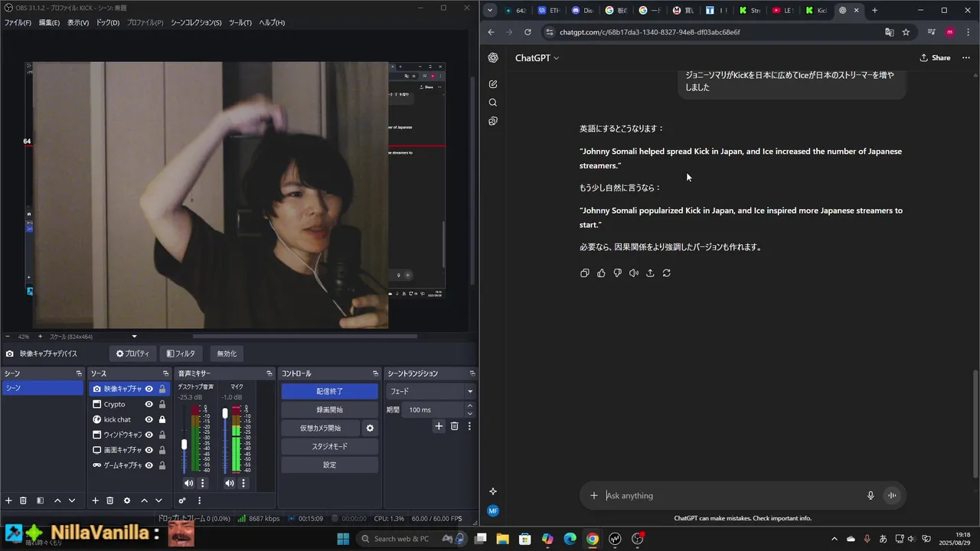
Task: Open the ツール(T) menu in OBS
Action: (x=240, y=23)
